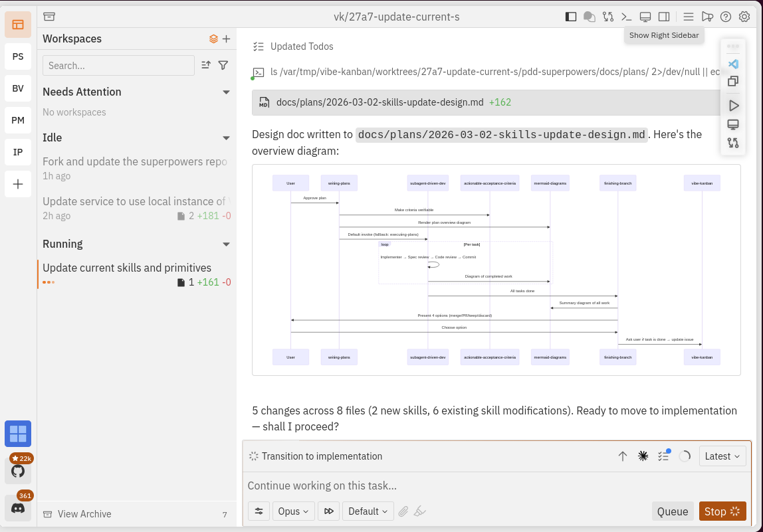
Task: Copy content using the copy icon
Action: [x=732, y=81]
